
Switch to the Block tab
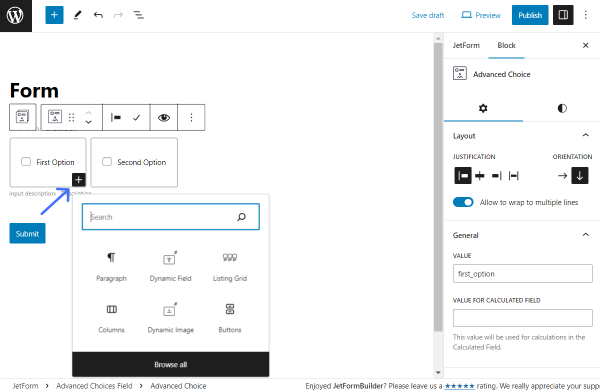[x=506, y=45]
